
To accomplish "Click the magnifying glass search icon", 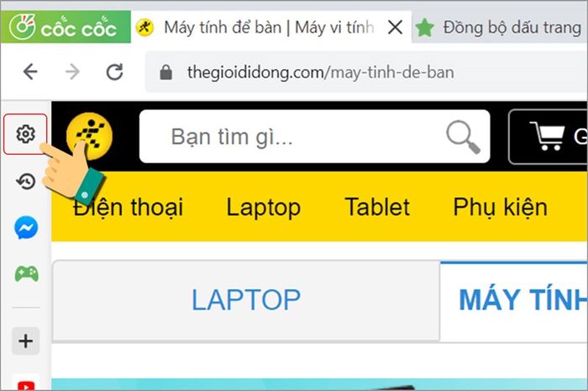I will click(x=463, y=136).
